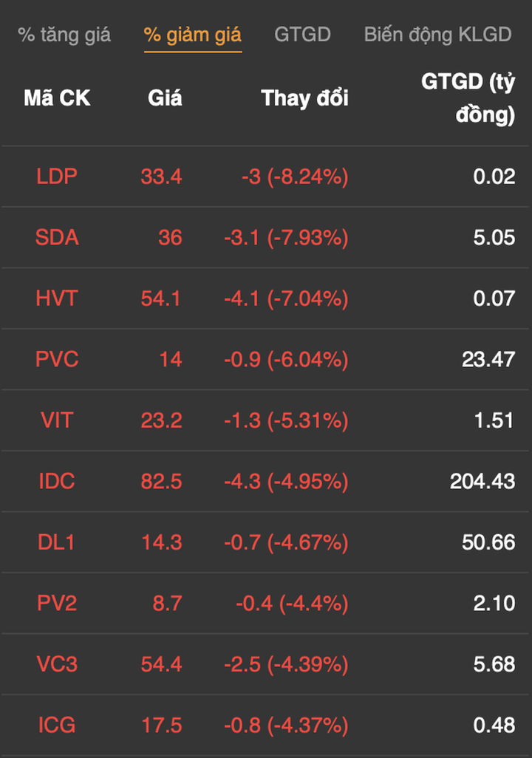
Task: Click the Thay đổi column header
Action: 304,98
